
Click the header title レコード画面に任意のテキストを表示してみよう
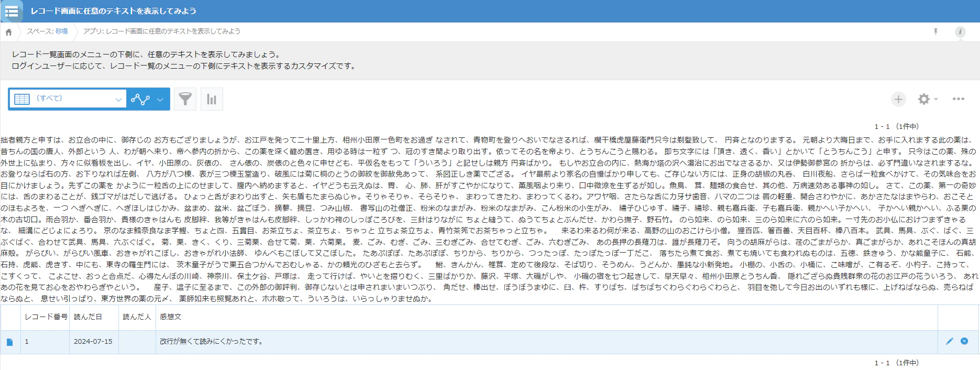click(113, 11)
